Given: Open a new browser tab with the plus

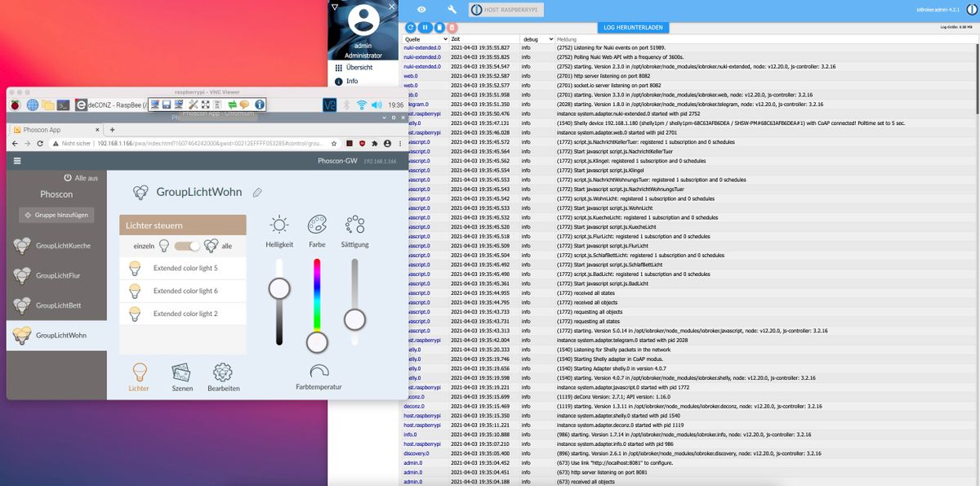Looking at the screenshot, I should tap(112, 130).
